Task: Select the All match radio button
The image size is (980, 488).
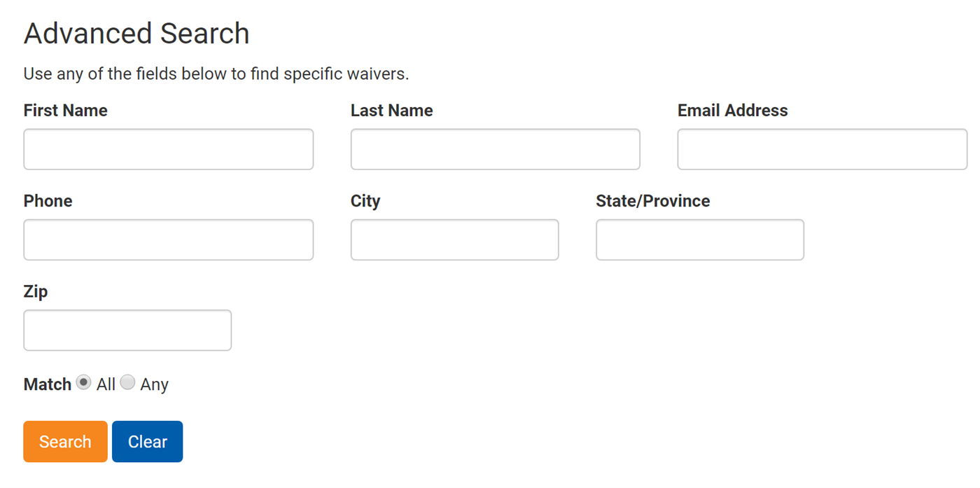Action: point(83,382)
